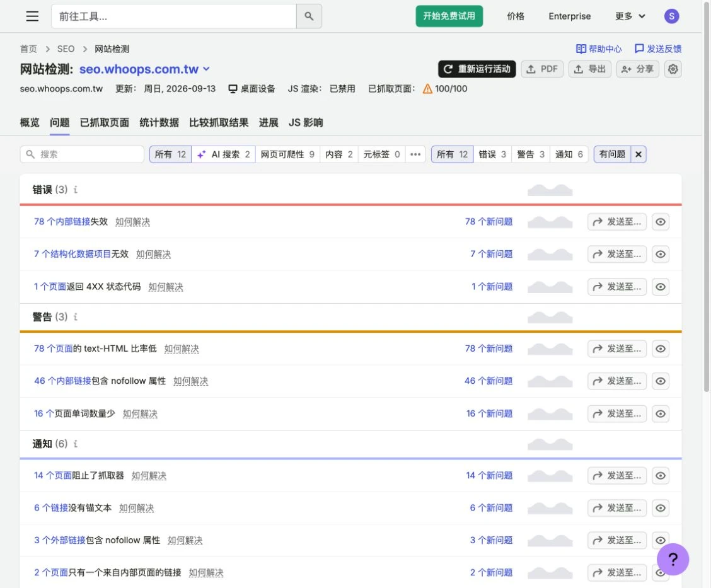Filter issues by 通知 6 severity
711x588 pixels.
pyautogui.click(x=569, y=154)
